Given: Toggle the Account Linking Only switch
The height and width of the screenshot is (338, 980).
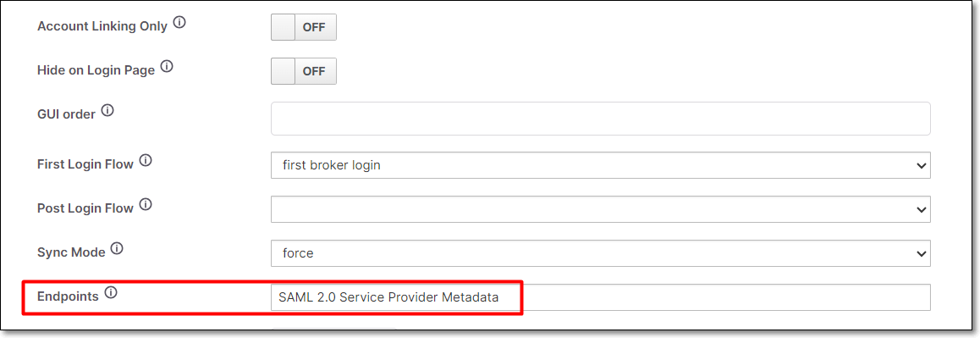Looking at the screenshot, I should pos(304,28).
